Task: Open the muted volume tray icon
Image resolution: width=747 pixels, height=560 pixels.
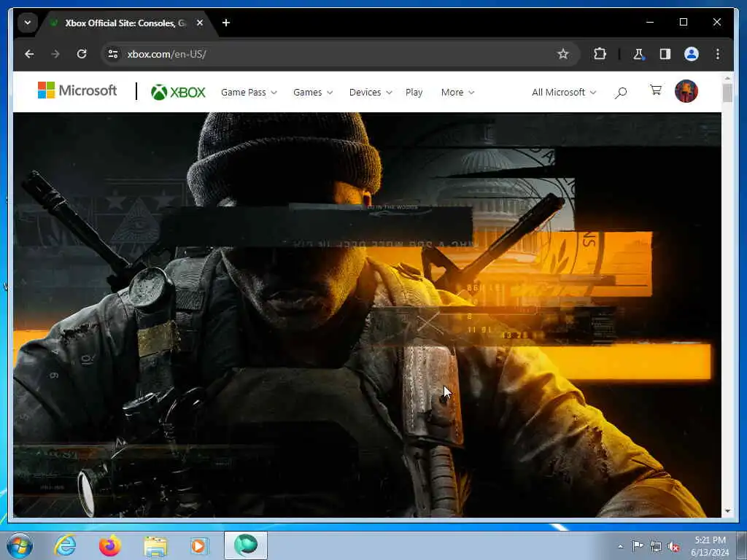Action: (673, 546)
